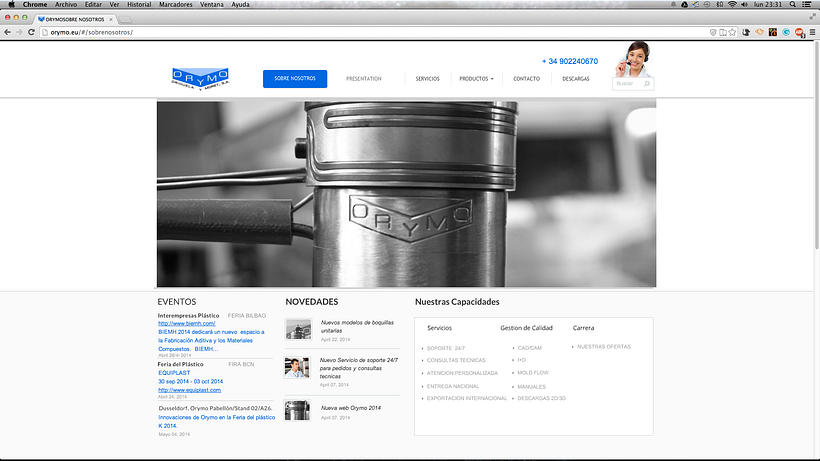Screen dimensions: 820x461
Task: Open the Ventana menu
Action: (212, 4)
